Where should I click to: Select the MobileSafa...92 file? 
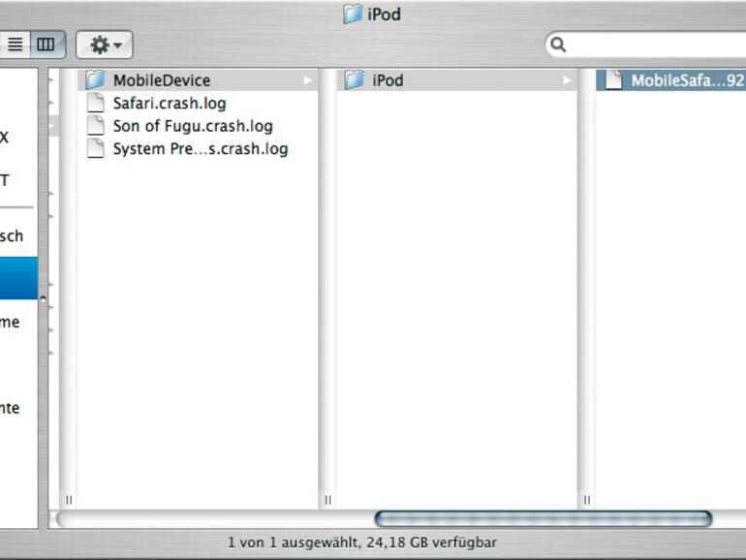(x=670, y=80)
